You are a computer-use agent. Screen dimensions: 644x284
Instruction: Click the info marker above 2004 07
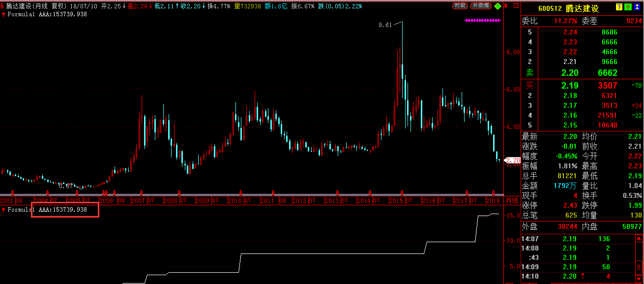48,192
